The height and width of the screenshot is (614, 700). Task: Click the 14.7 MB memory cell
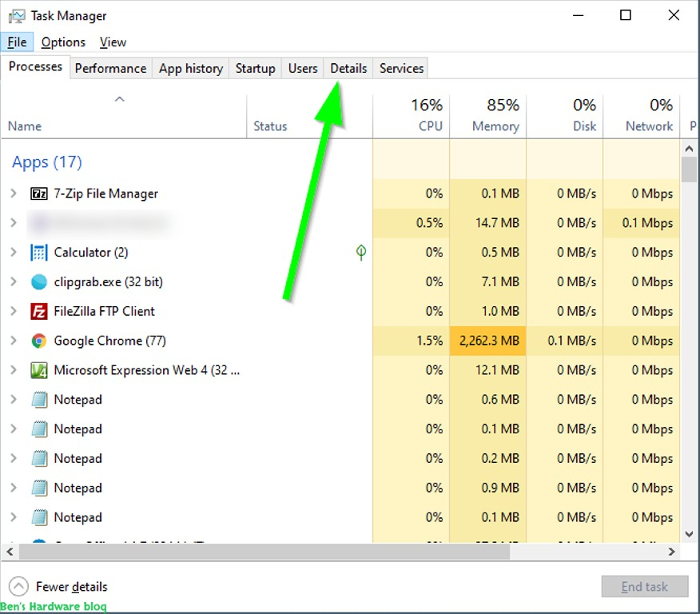488,223
